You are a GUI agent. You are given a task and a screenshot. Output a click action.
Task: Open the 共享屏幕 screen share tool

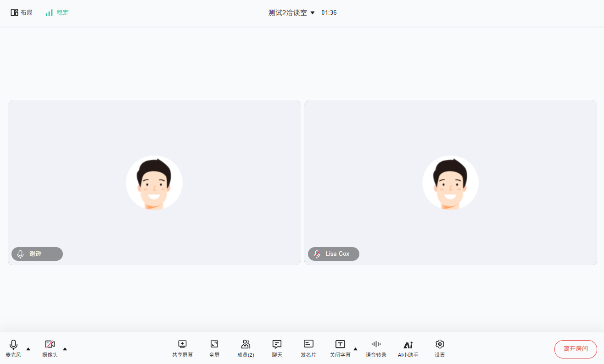[182, 348]
